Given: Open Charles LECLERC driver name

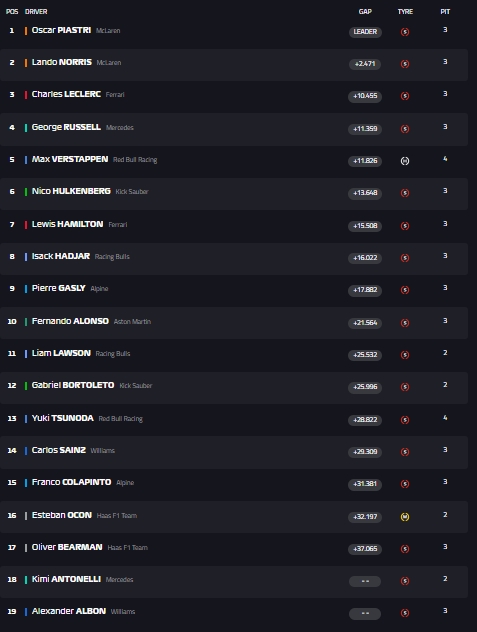Looking at the screenshot, I should (x=66, y=94).
